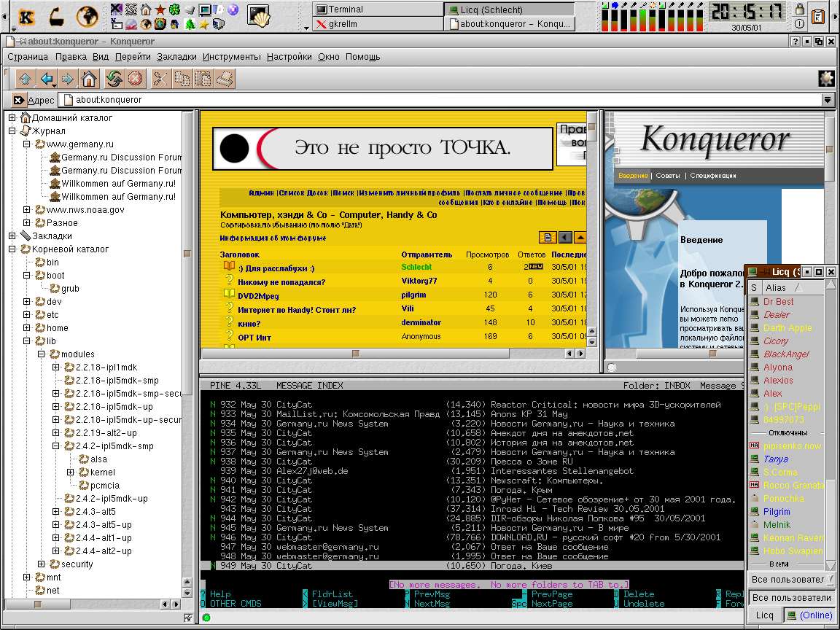Expand the kernel folder node
Screen dimensions: 840x630
pyautogui.click(x=70, y=472)
